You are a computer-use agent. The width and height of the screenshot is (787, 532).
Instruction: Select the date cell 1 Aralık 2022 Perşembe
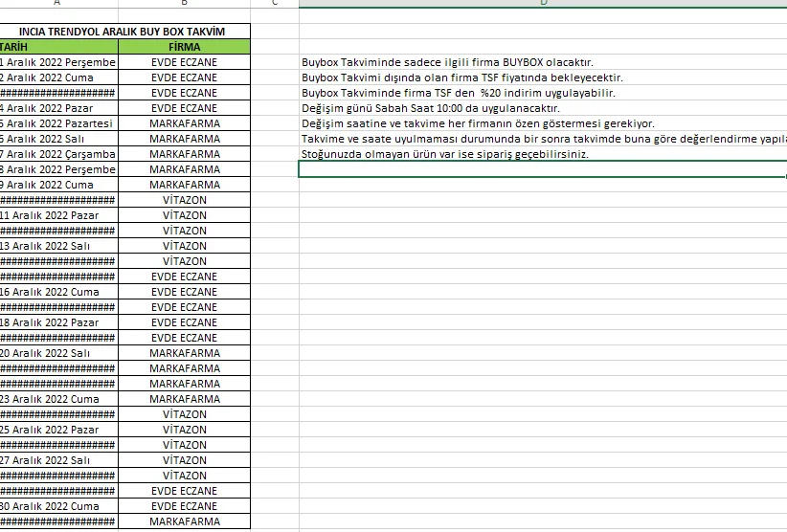[58, 62]
